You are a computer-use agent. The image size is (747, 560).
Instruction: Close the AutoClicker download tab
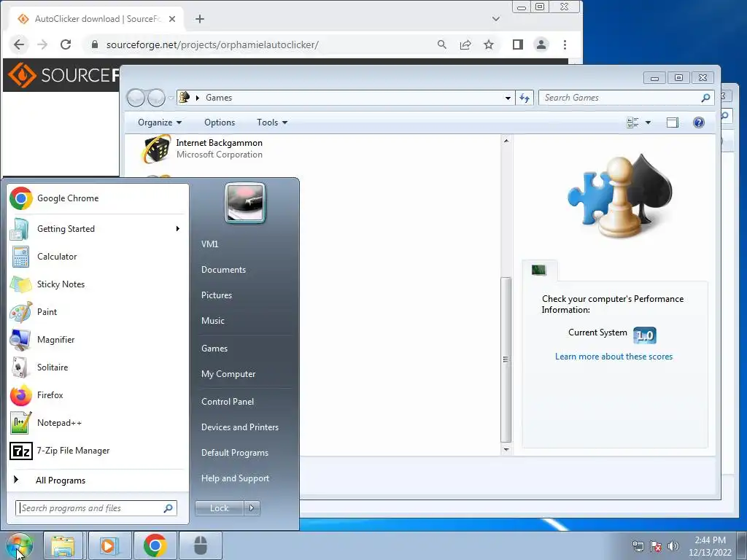point(172,19)
